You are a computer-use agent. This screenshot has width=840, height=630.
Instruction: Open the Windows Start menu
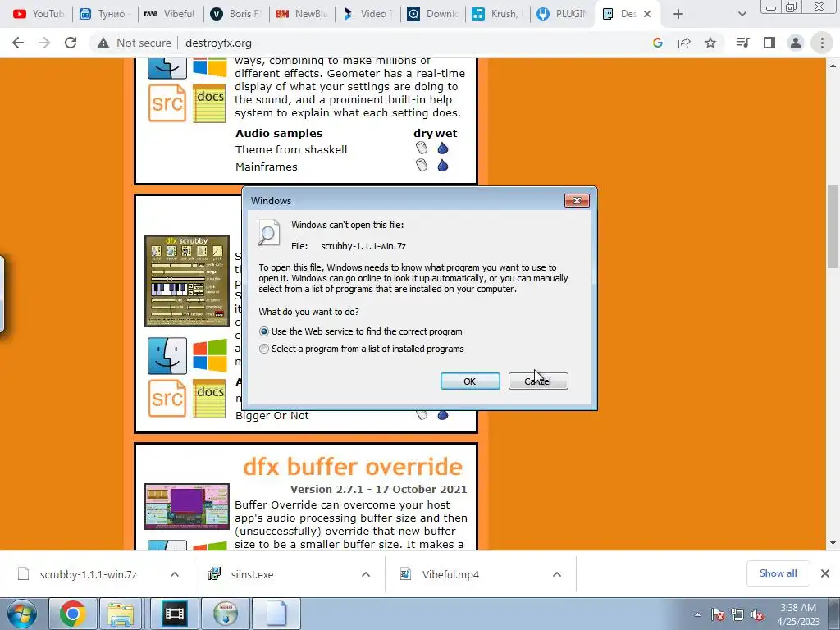(x=22, y=614)
